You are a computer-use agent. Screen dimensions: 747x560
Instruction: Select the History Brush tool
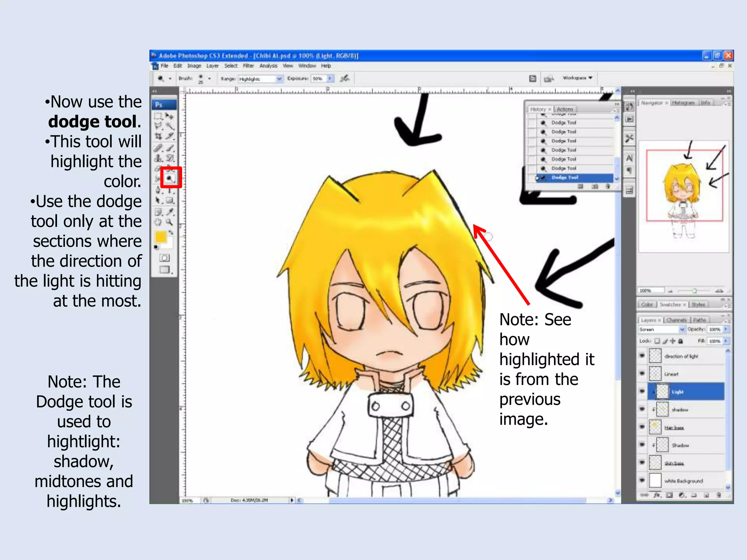170,158
